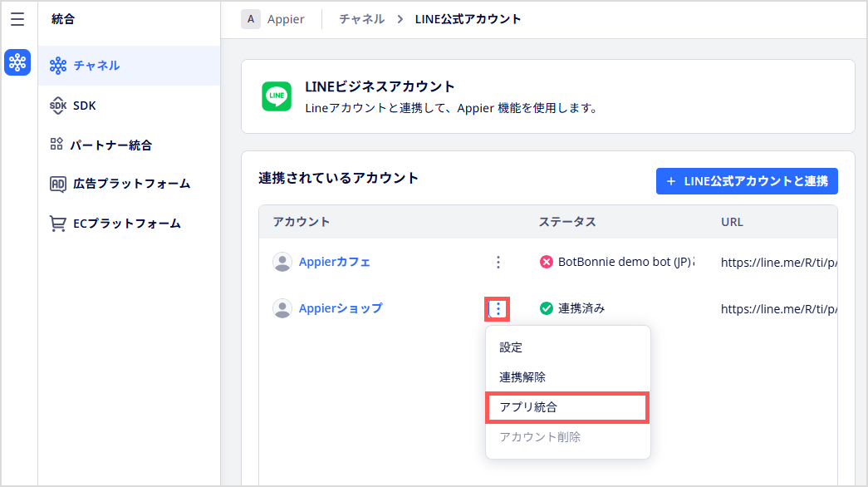Click the 連携済み status text
The image size is (868, 487).
pyautogui.click(x=581, y=308)
